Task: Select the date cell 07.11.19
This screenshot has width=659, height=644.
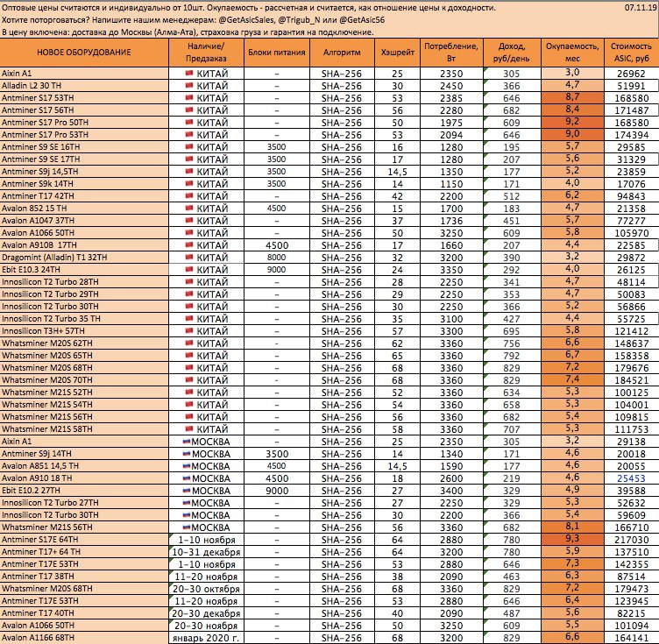Action: point(641,8)
